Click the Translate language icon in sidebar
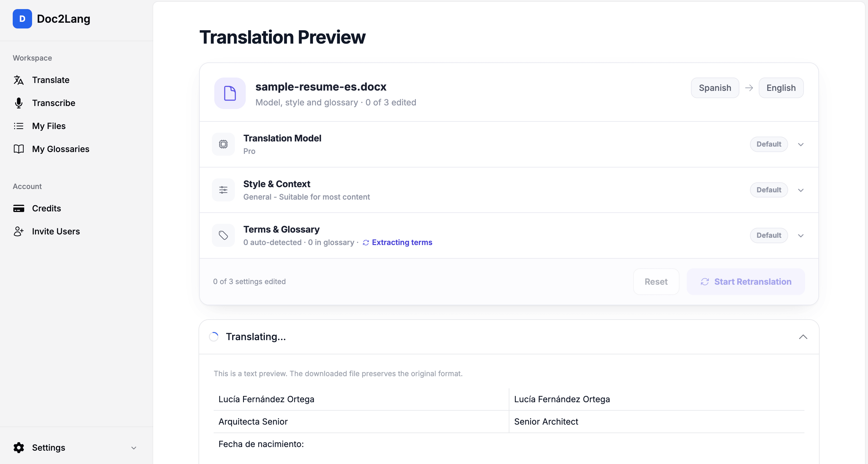868x464 pixels. click(18, 80)
